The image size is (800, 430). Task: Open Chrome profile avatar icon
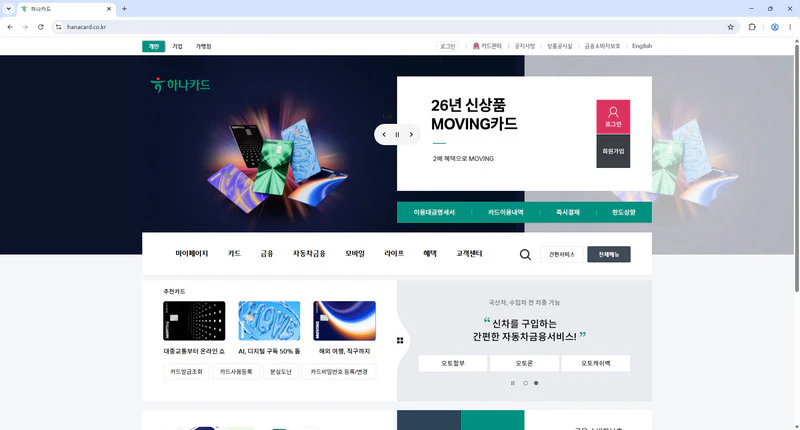click(x=774, y=27)
